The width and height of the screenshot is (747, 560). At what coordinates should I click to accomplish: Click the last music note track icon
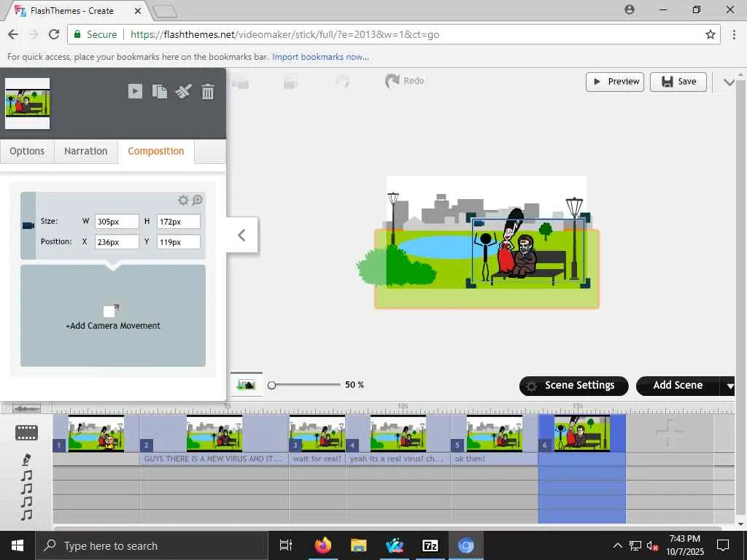27,515
